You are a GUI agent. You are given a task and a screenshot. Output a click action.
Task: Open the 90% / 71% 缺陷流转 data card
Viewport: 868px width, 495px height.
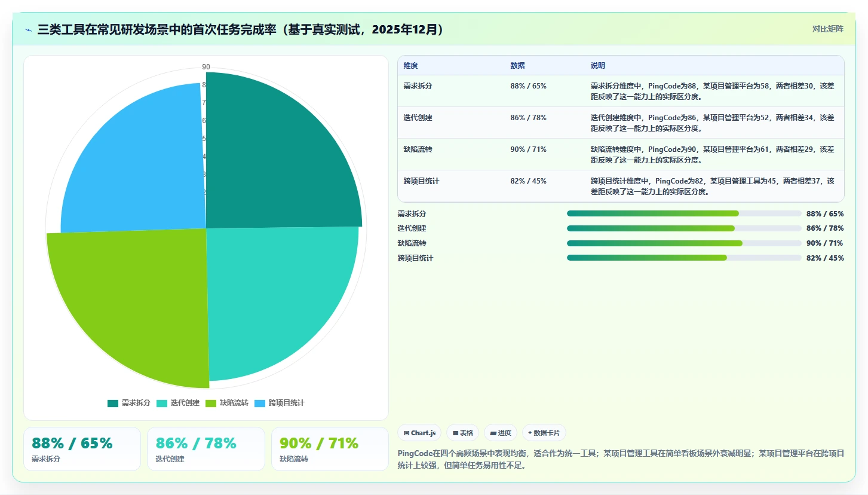click(x=330, y=449)
